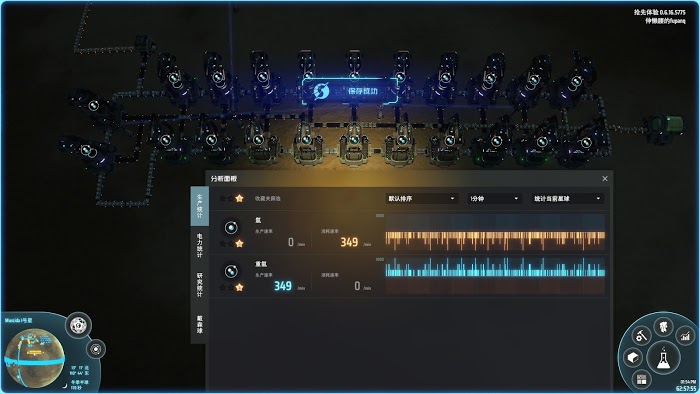
Task: Open the current planet statistics scope dropdown
Action: [x=567, y=199]
